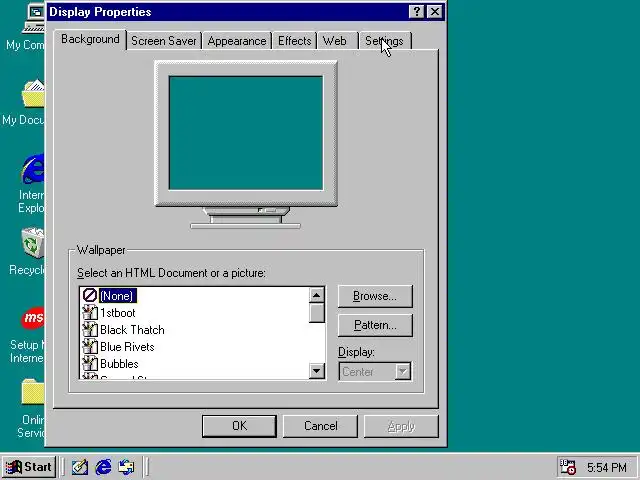Click the no-wallpaper icon beside (None)
This screenshot has width=640, height=480.
[x=90, y=295]
